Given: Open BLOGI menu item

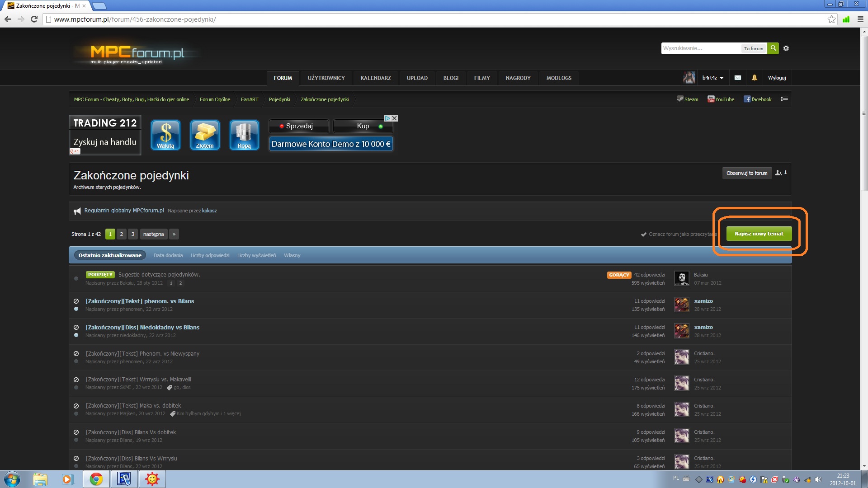Looking at the screenshot, I should (451, 78).
